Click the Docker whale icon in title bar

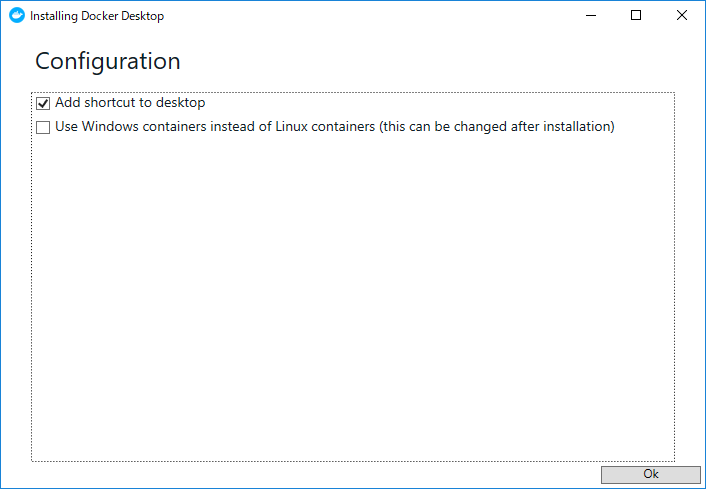coord(17,15)
